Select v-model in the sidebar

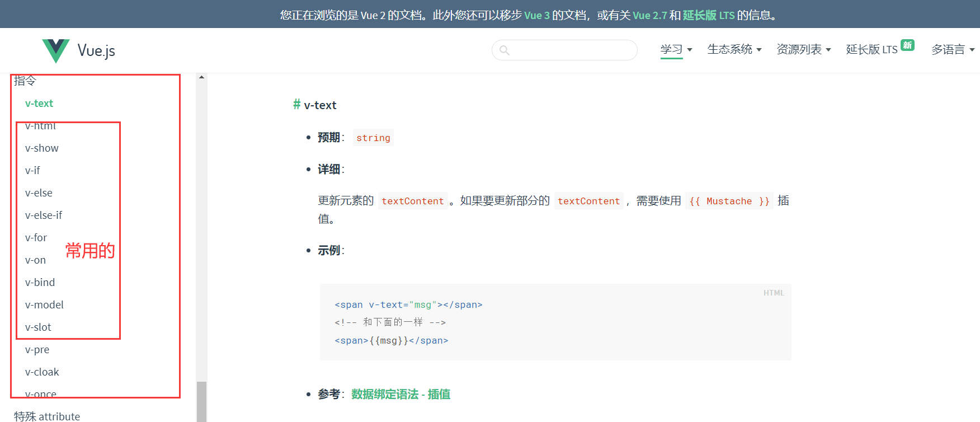click(44, 305)
